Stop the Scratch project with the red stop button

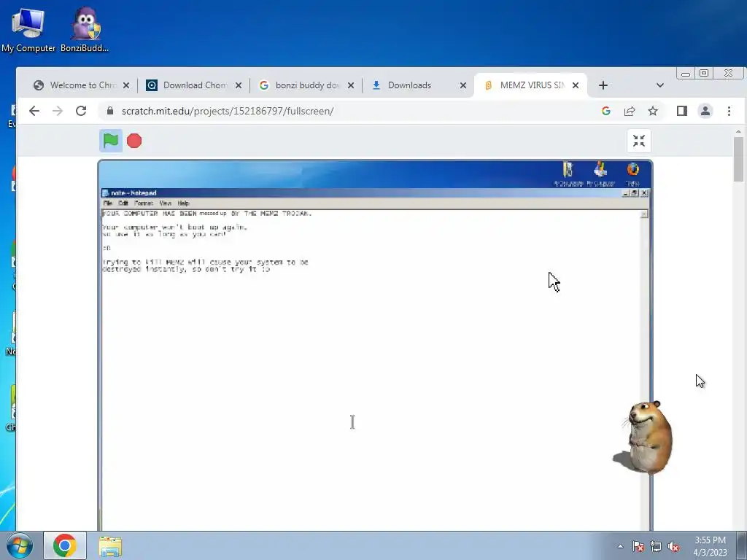134,141
